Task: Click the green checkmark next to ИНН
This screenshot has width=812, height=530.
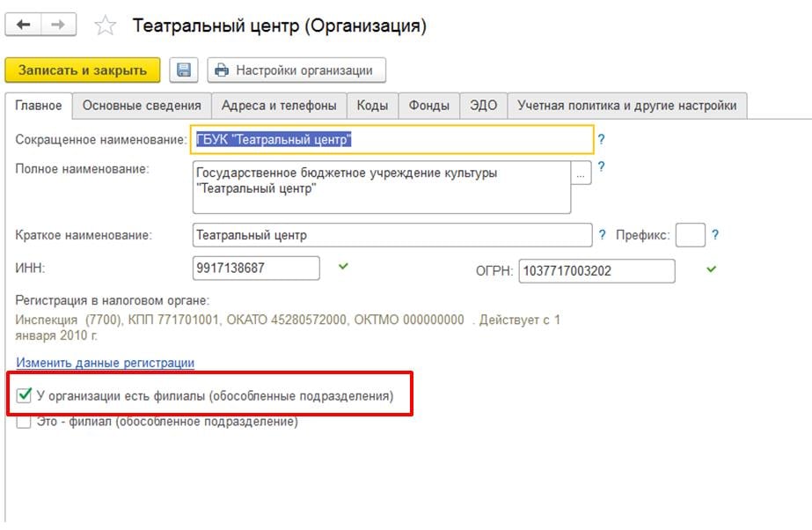Action: click(343, 266)
